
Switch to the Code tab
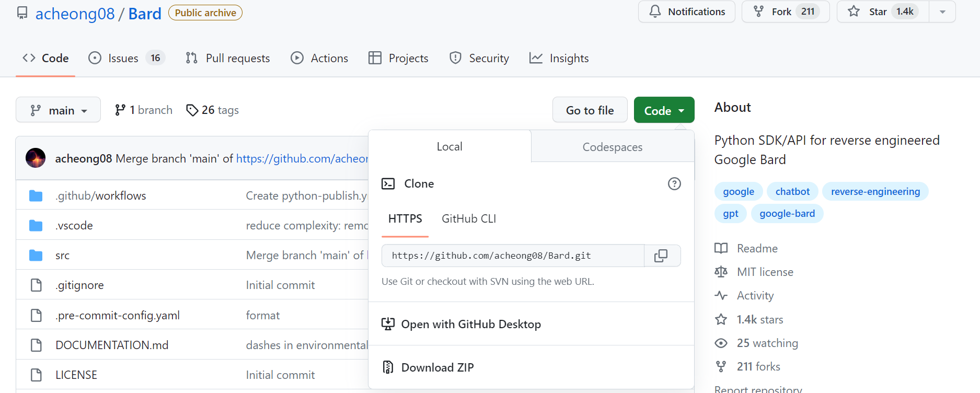[45, 58]
